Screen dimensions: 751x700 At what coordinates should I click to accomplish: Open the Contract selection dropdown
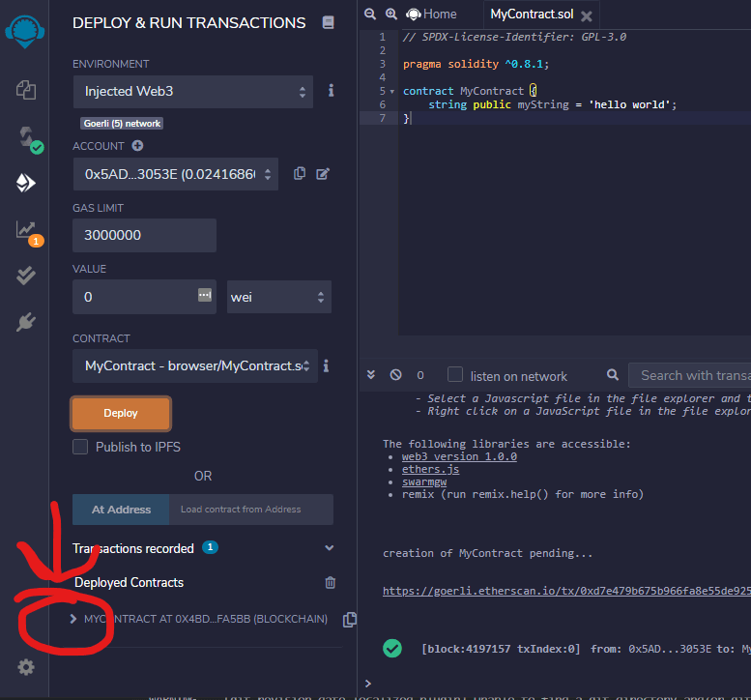click(x=195, y=366)
